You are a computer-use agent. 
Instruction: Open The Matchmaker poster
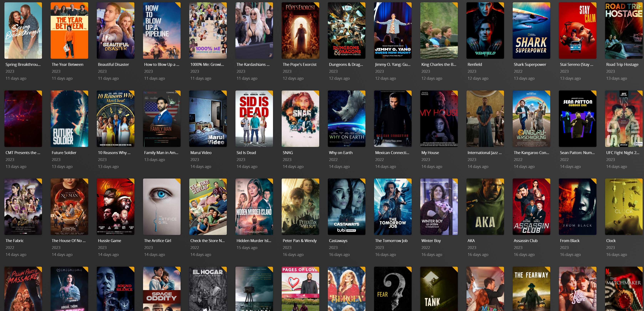pyautogui.click(x=624, y=289)
